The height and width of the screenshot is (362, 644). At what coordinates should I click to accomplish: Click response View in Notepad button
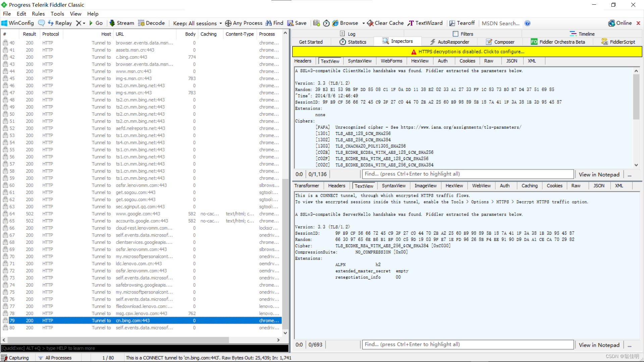[x=599, y=345]
